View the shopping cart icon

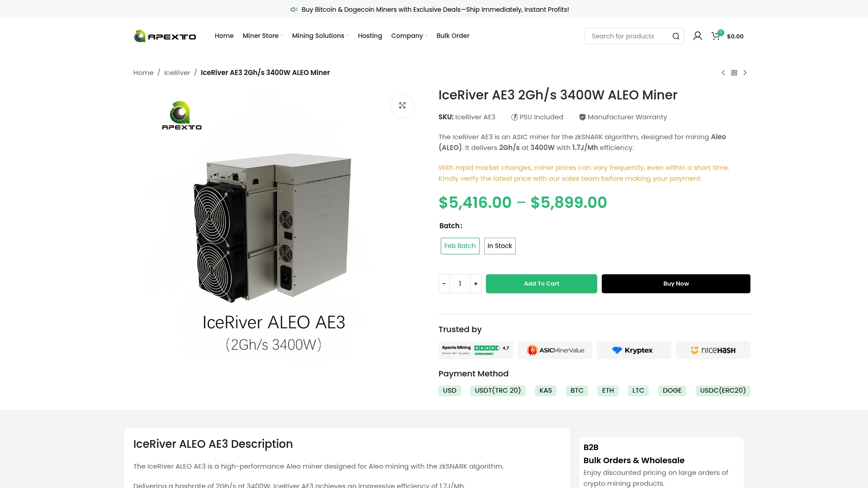716,36
